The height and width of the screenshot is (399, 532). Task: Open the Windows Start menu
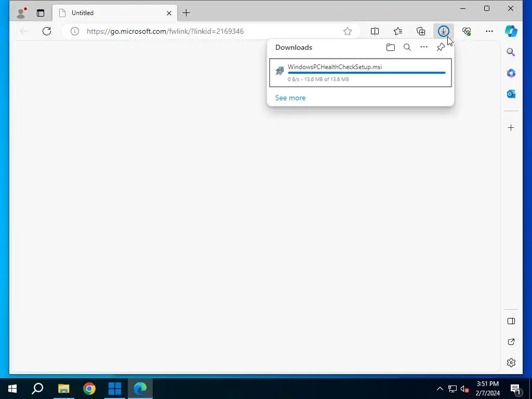pyautogui.click(x=12, y=389)
